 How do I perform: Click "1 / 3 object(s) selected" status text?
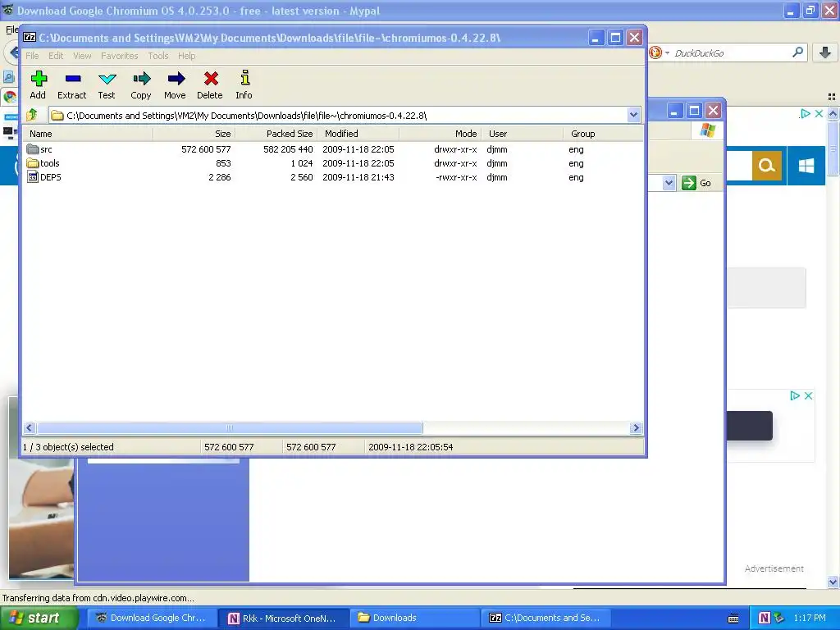(68, 447)
